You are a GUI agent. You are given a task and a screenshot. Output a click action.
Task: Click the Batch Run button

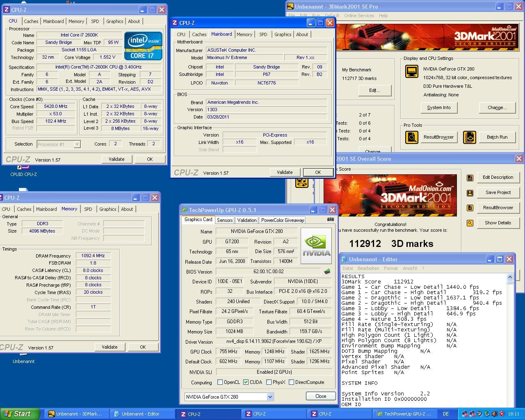pyautogui.click(x=497, y=137)
